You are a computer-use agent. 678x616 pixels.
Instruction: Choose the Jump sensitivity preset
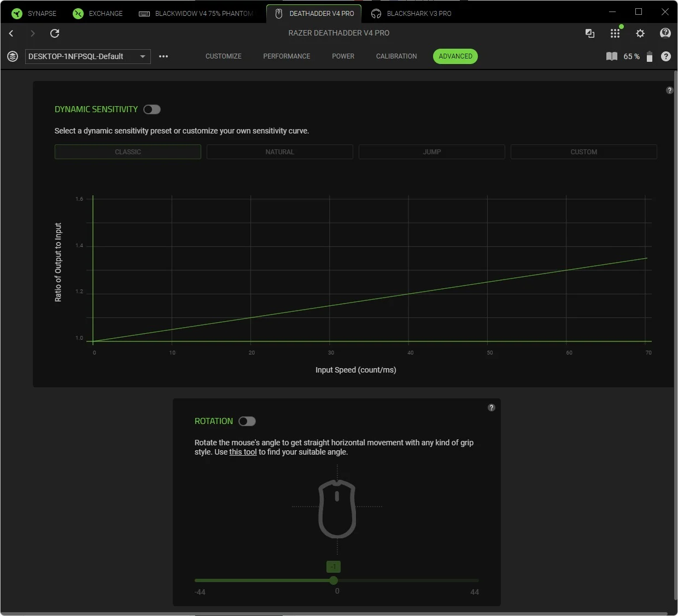(x=432, y=152)
